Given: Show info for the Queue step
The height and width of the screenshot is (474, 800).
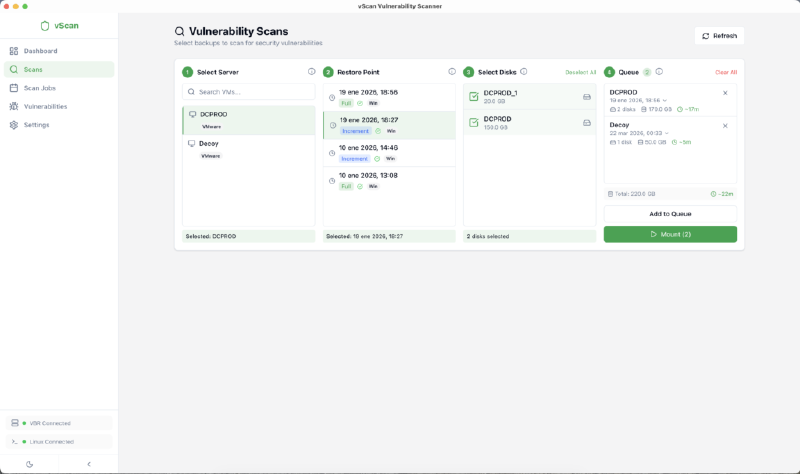Looking at the screenshot, I should 659,72.
